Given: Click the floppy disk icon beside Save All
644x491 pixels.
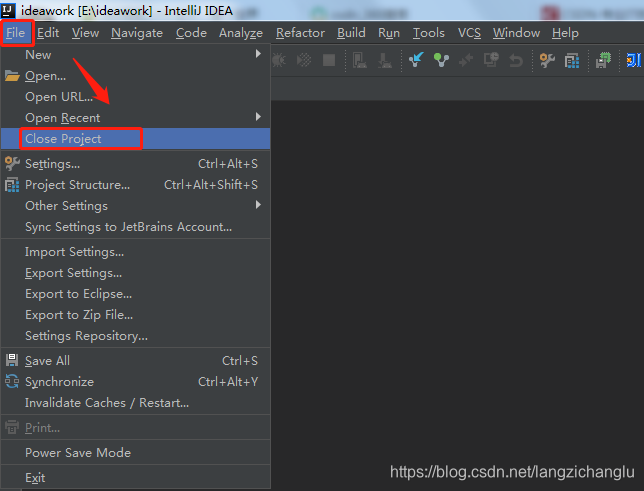Looking at the screenshot, I should (12, 360).
